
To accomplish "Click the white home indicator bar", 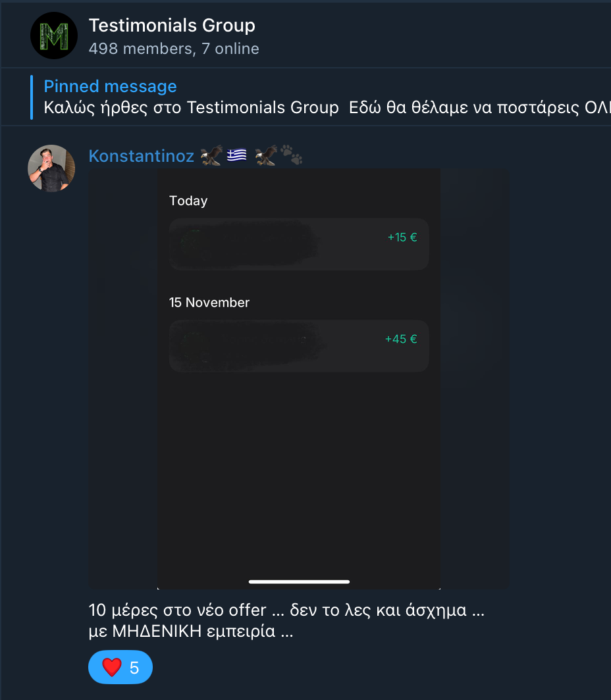I will click(299, 582).
